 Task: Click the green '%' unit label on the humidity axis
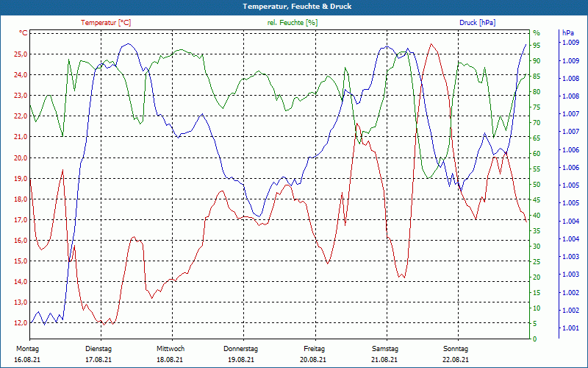click(537, 32)
